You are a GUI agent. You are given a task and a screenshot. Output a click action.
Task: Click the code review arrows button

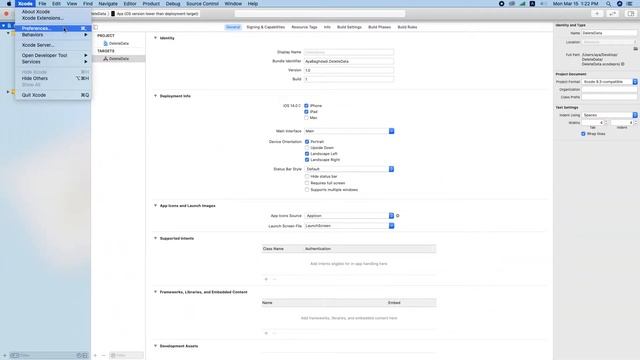coord(613,13)
